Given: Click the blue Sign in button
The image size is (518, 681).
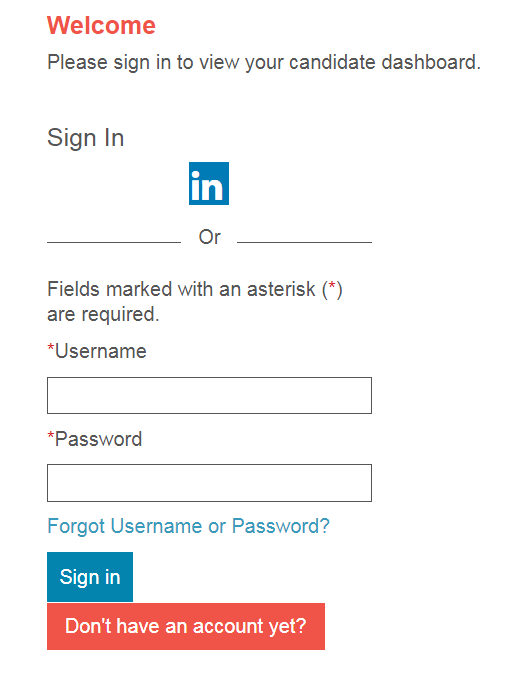Looking at the screenshot, I should [x=90, y=577].
